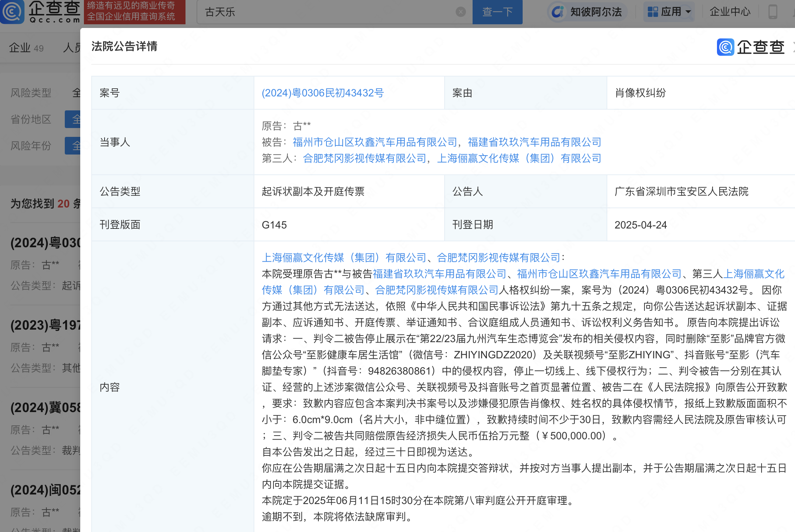The width and height of the screenshot is (795, 532).
Task: Open third party 上海俪赢文化传媒（集团）有限公司 in 当事人 row
Action: click(519, 158)
